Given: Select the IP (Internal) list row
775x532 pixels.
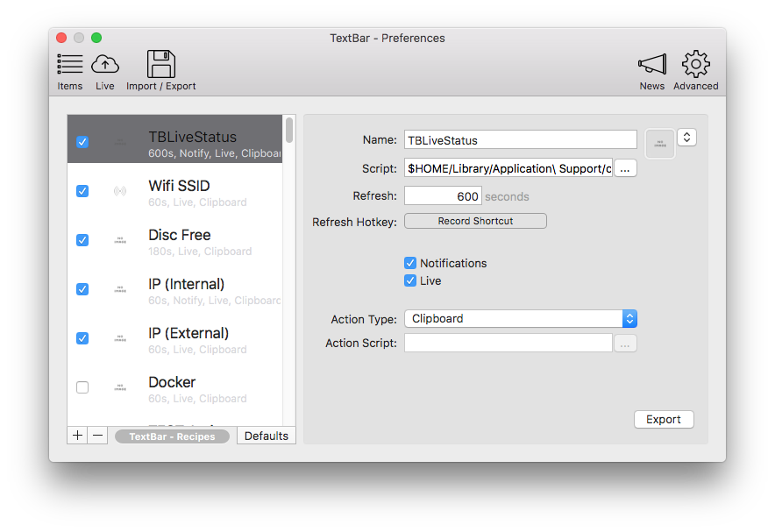Looking at the screenshot, I should point(175,289).
